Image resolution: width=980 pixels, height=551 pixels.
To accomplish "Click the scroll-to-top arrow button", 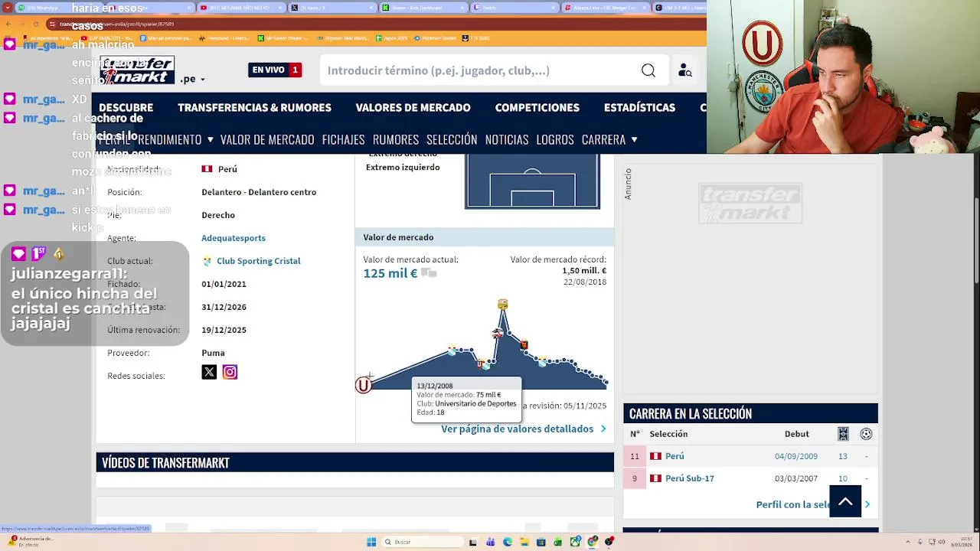I will coord(845,501).
